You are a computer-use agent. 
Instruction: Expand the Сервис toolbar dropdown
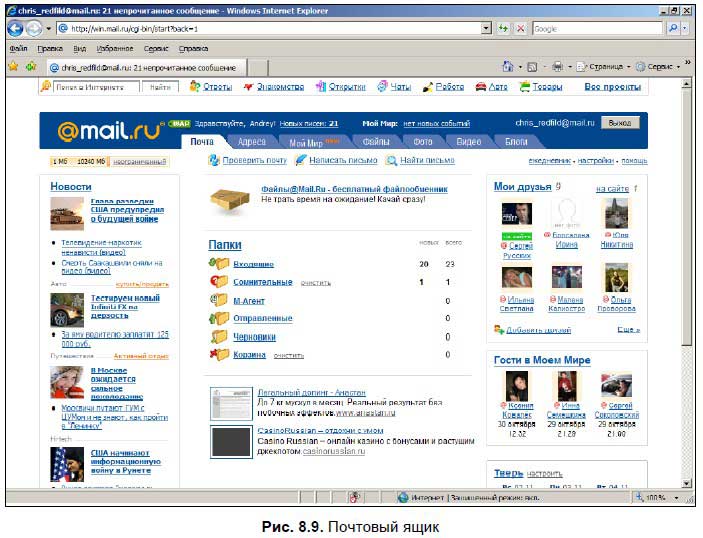[x=678, y=67]
